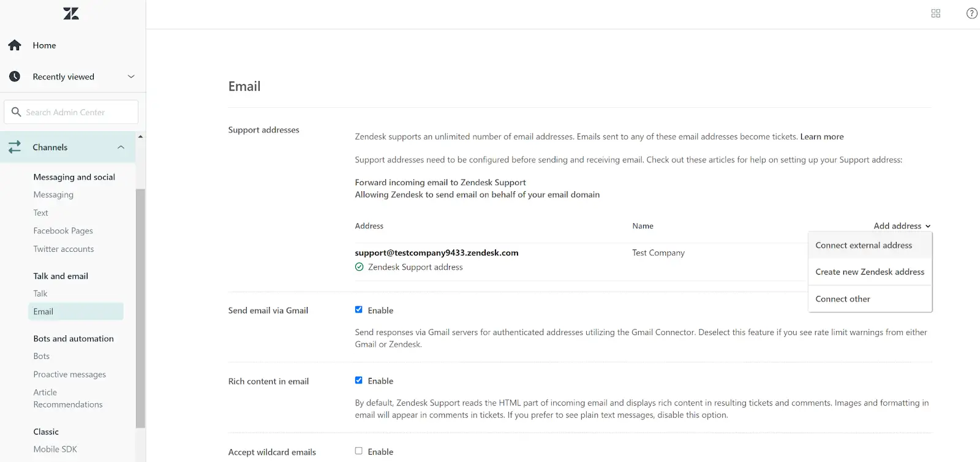The height and width of the screenshot is (462, 980).
Task: Collapse the Channels section chevron
Action: [120, 146]
